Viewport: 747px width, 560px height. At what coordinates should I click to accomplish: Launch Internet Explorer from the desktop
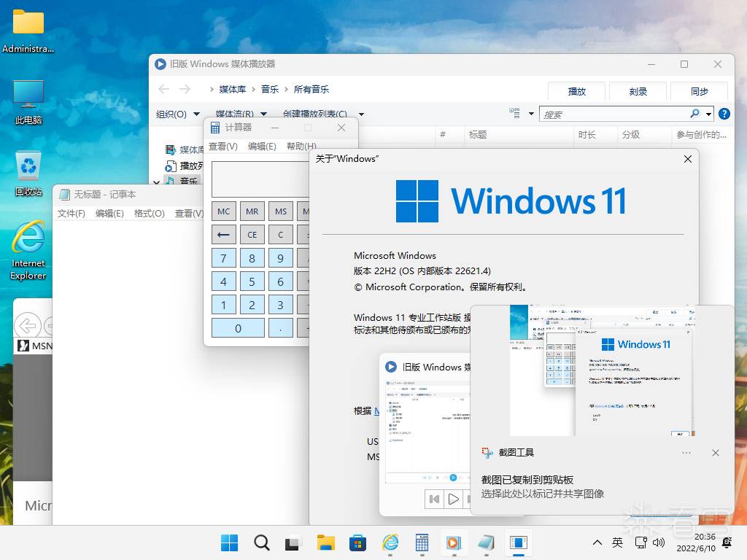pyautogui.click(x=28, y=250)
